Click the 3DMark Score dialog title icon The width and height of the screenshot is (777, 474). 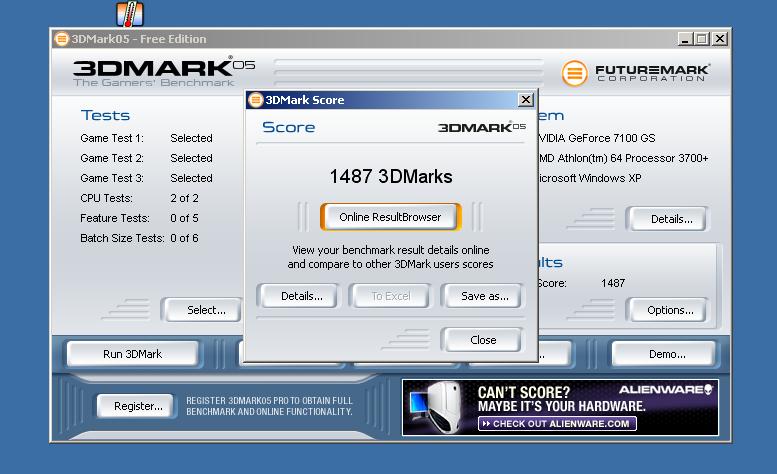tap(255, 100)
